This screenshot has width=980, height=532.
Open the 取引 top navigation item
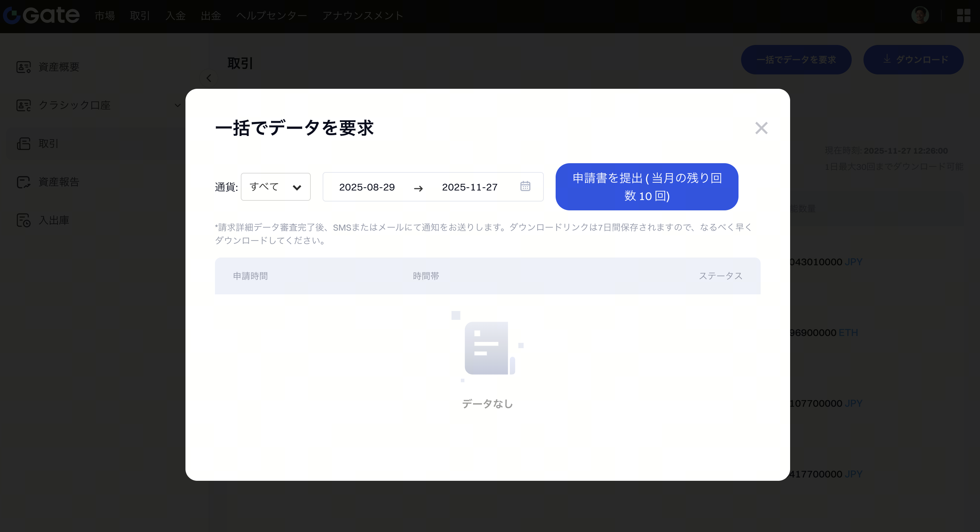coord(140,15)
